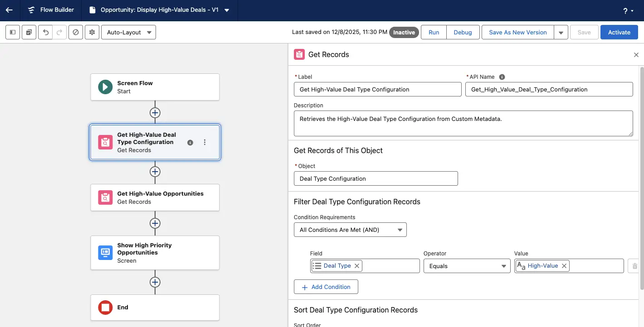Image resolution: width=644 pixels, height=327 pixels.
Task: Click the Get Records panel header icon
Action: [299, 54]
